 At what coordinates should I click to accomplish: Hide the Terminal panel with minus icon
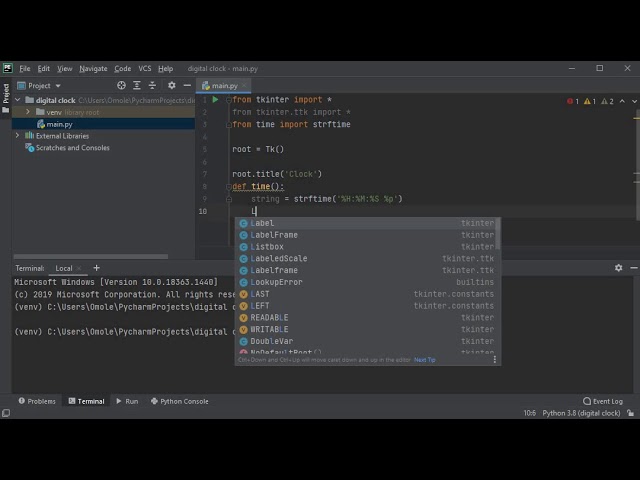coord(634,268)
